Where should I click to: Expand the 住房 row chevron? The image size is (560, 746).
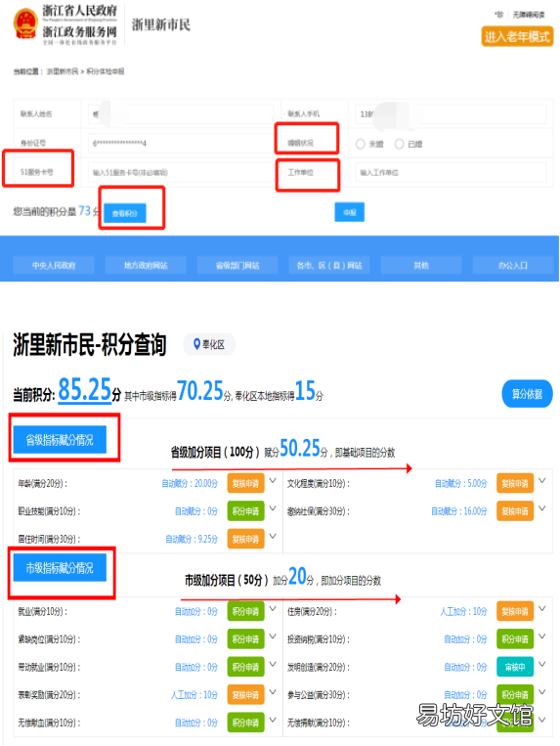coord(542,608)
